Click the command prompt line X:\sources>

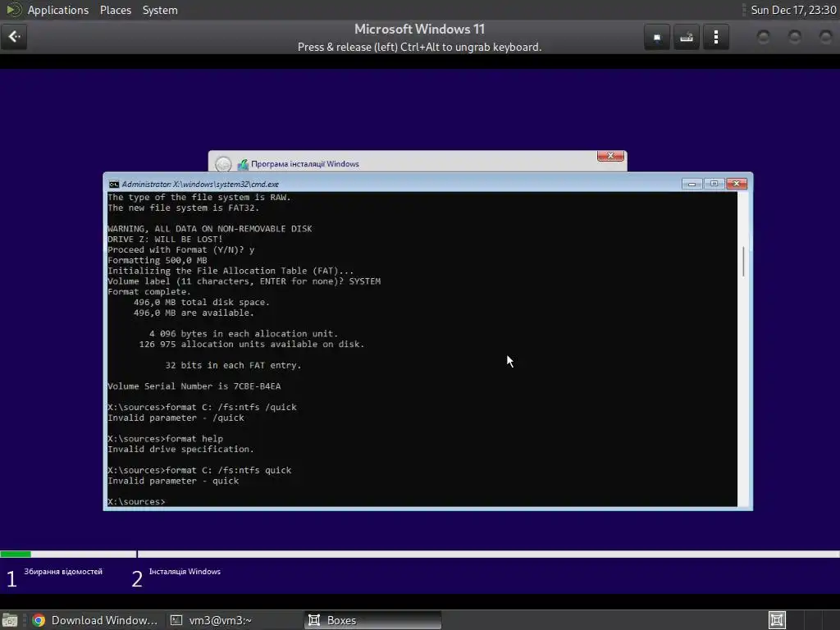[x=137, y=501]
